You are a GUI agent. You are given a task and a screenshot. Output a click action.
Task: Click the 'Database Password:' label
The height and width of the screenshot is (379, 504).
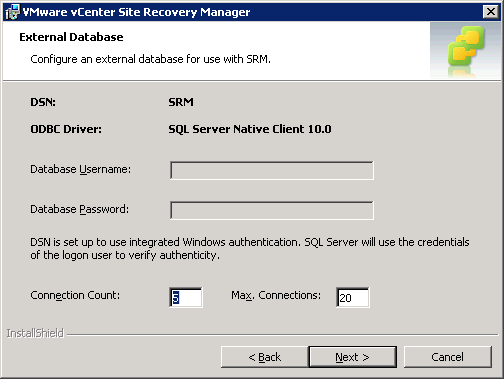pos(79,209)
